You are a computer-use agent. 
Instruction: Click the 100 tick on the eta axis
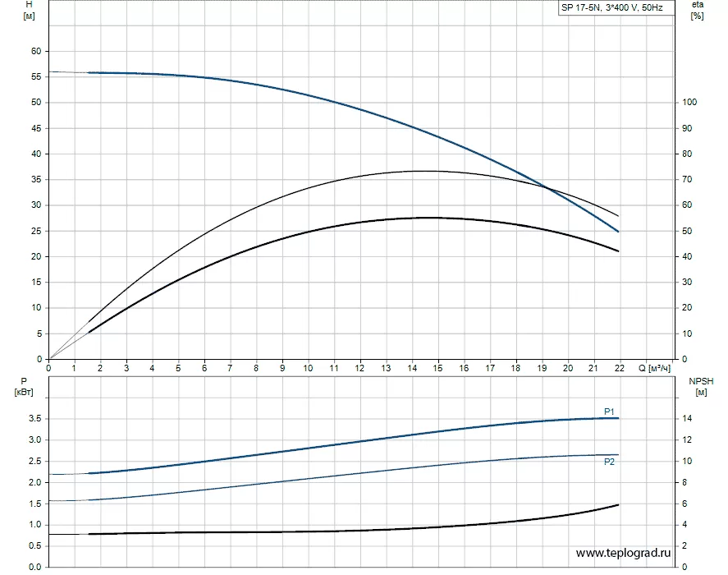[690, 103]
